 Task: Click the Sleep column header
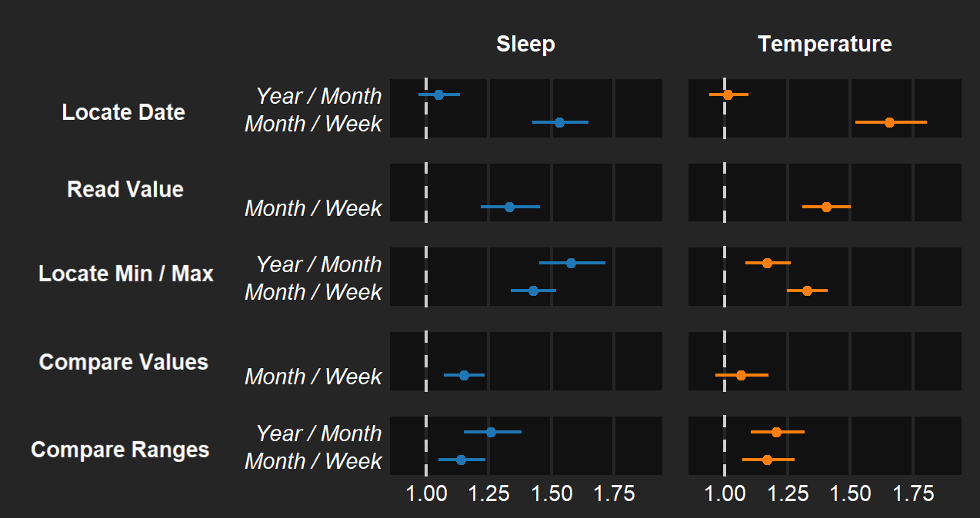525,45
